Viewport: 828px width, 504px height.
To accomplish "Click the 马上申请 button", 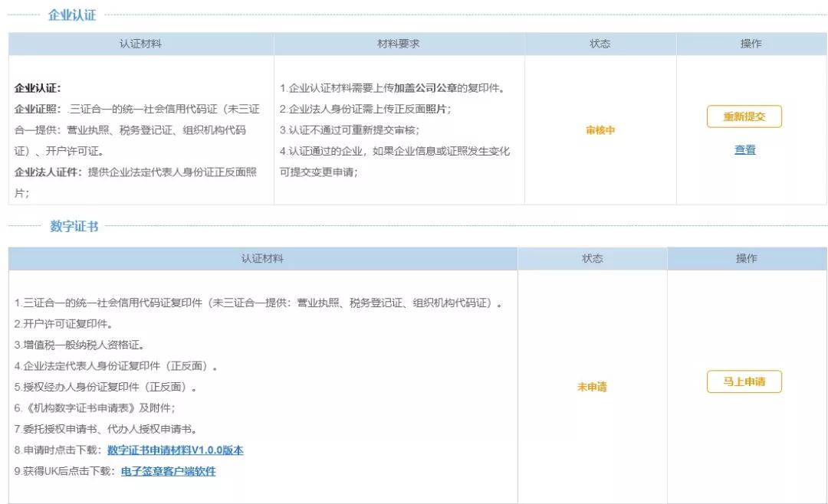I will pos(744,381).
